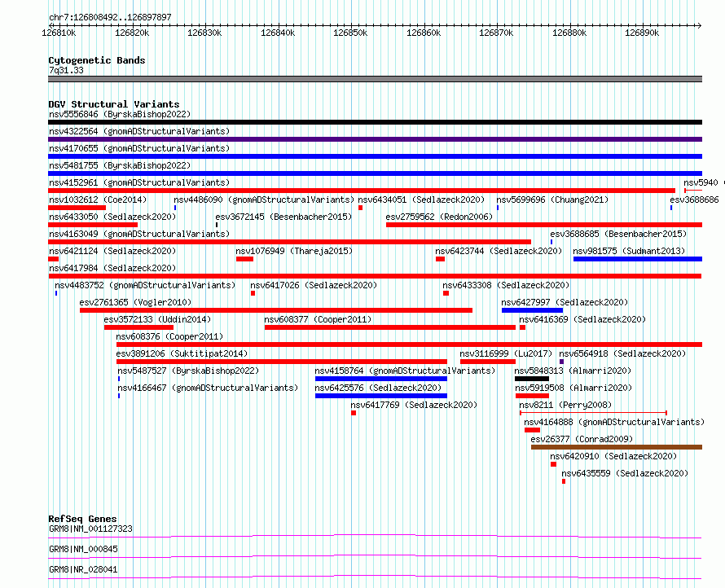Open nsv6435559 (Sedlazeck2020) label
This screenshot has height=588, width=725.
click(625, 473)
